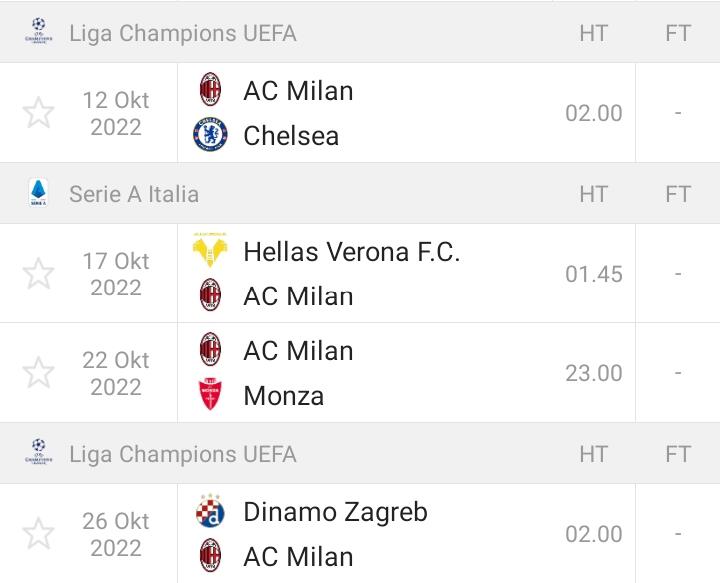Image resolution: width=720 pixels, height=583 pixels.
Task: Click the Dinamo Zagreb club crest
Action: [x=211, y=512]
